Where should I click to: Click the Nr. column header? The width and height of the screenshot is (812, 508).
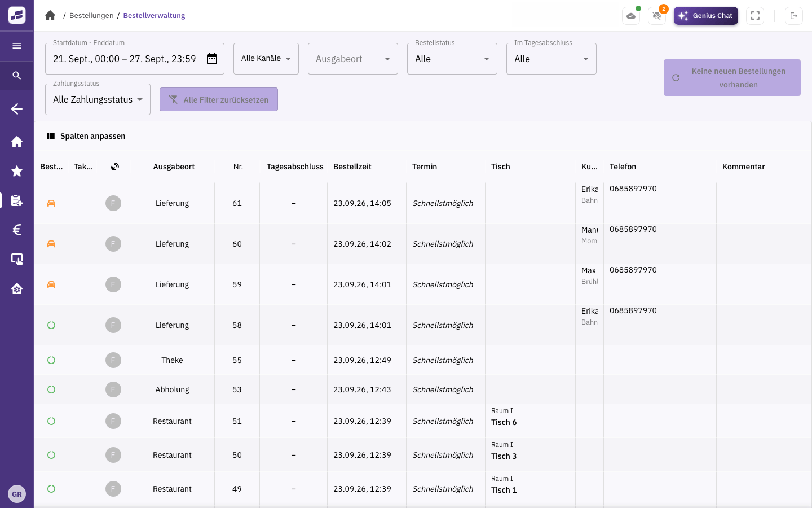pos(238,167)
